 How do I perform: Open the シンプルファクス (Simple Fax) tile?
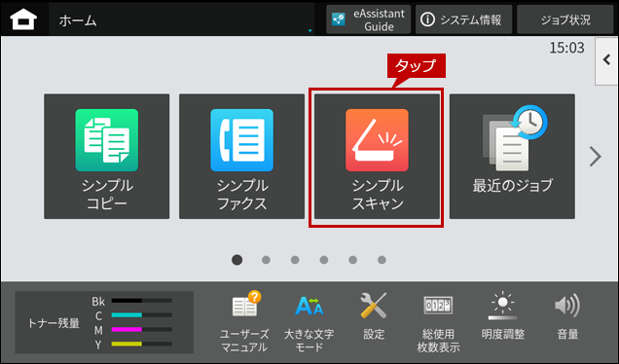click(x=241, y=157)
